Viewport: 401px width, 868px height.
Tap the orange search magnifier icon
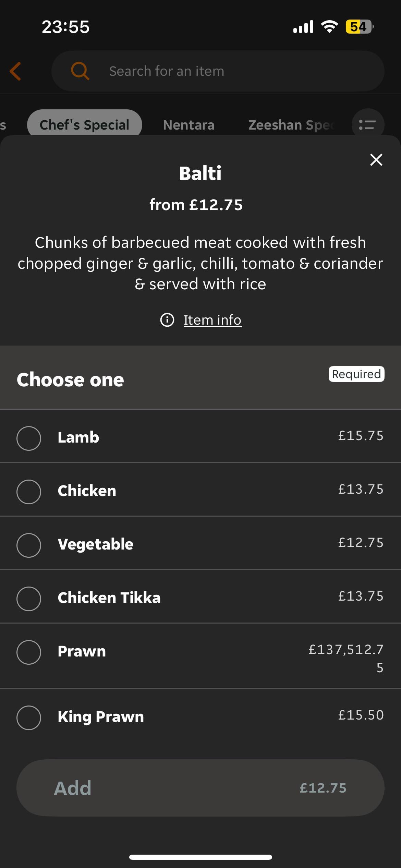click(80, 71)
